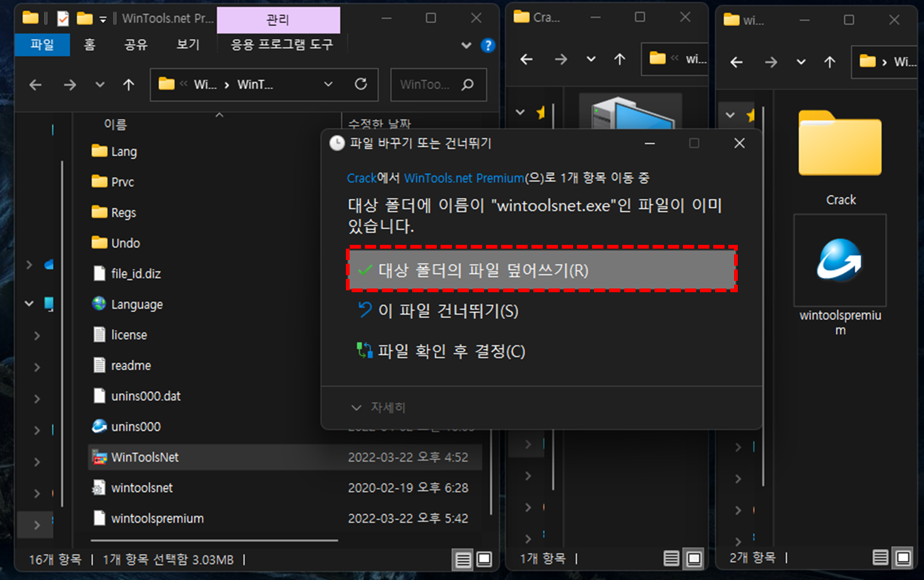
Task: Open the 파일 tab in WinTools window
Action: tap(42, 45)
